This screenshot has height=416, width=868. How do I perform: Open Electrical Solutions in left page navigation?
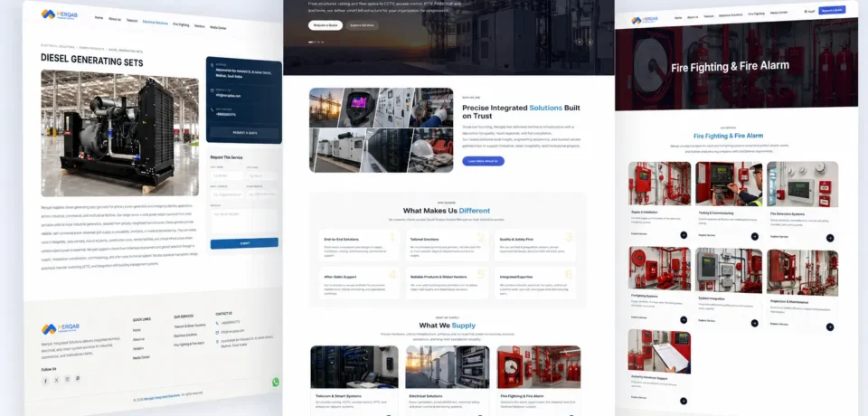click(x=155, y=23)
